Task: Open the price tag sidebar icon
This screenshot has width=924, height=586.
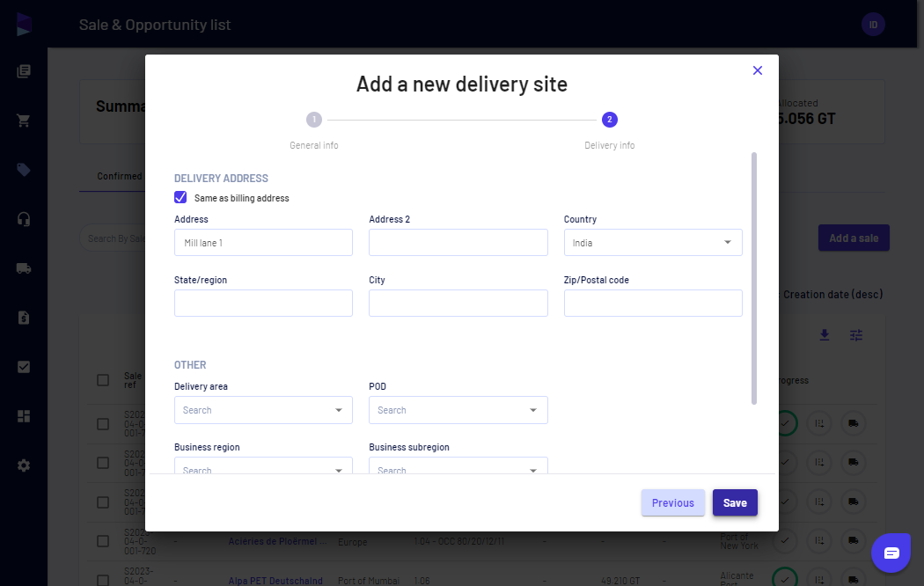Action: (24, 170)
